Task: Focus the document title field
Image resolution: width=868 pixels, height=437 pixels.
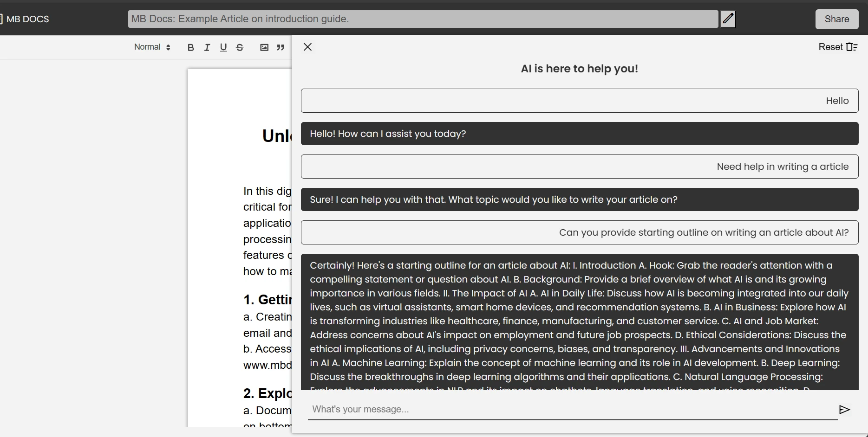Action: click(423, 19)
